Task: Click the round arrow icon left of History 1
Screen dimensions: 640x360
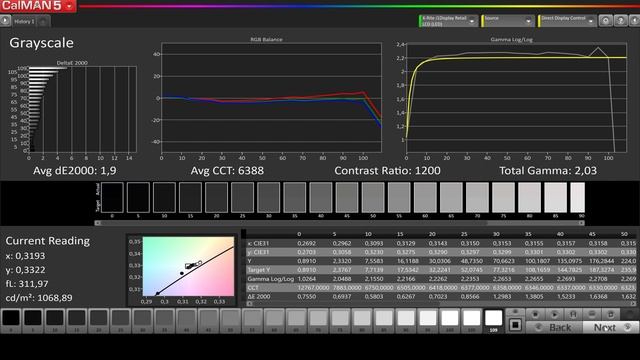Action: click(5, 20)
